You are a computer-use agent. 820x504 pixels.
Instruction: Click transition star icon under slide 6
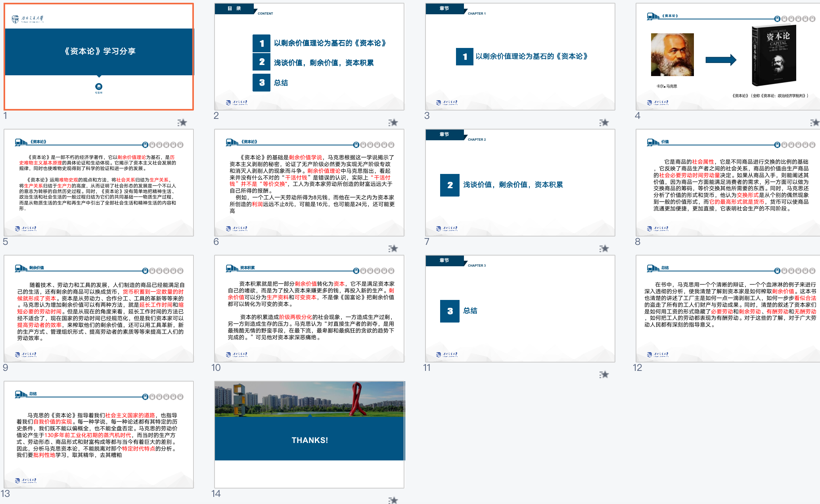[393, 248]
